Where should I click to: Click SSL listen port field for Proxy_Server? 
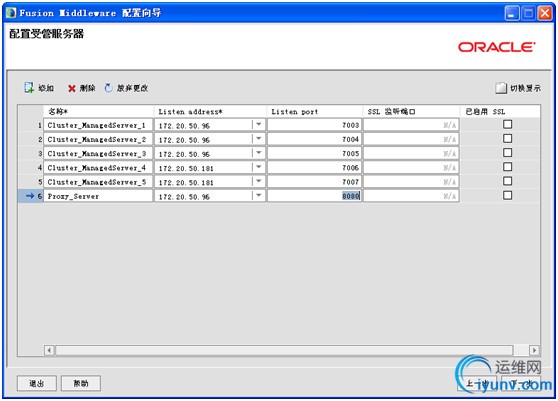click(x=411, y=196)
